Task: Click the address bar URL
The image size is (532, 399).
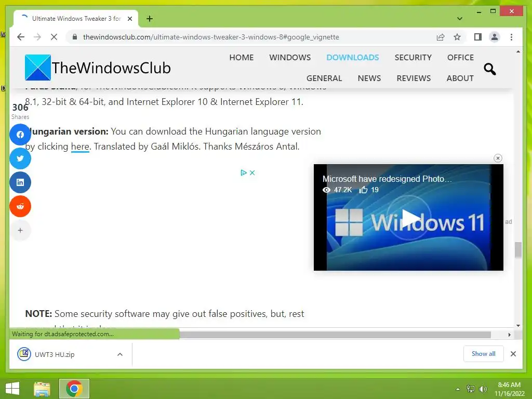Action: click(211, 37)
